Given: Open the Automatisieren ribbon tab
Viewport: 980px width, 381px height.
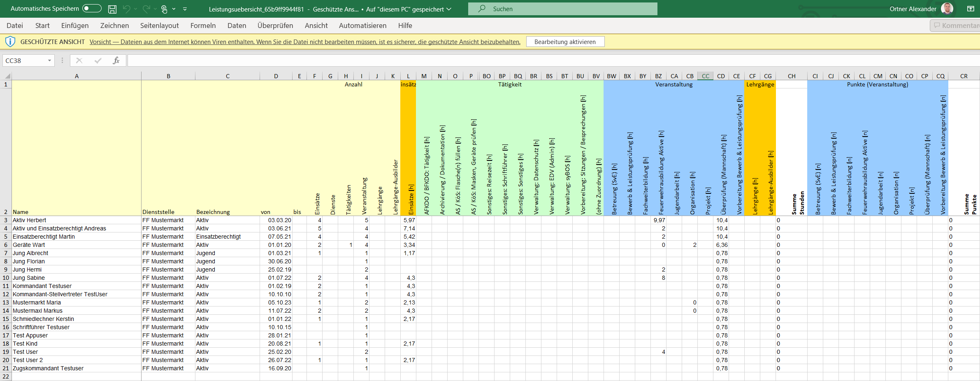Looking at the screenshot, I should pyautogui.click(x=362, y=26).
